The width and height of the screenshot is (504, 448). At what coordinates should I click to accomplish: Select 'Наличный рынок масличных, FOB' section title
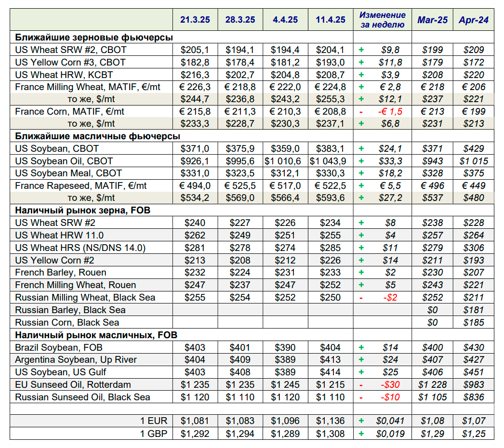coord(96,335)
